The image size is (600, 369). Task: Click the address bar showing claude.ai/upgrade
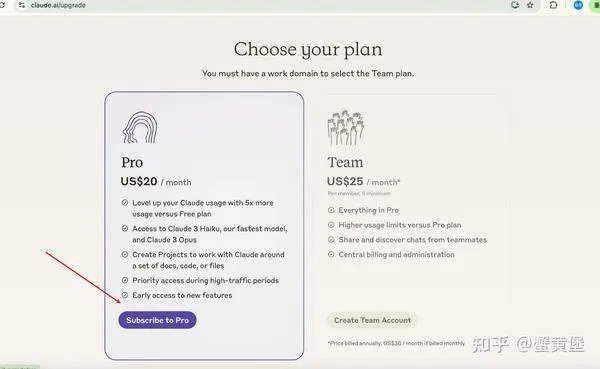268,5
